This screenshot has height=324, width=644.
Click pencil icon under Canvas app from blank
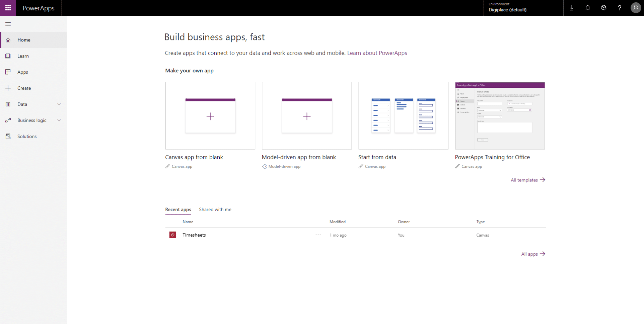[168, 166]
